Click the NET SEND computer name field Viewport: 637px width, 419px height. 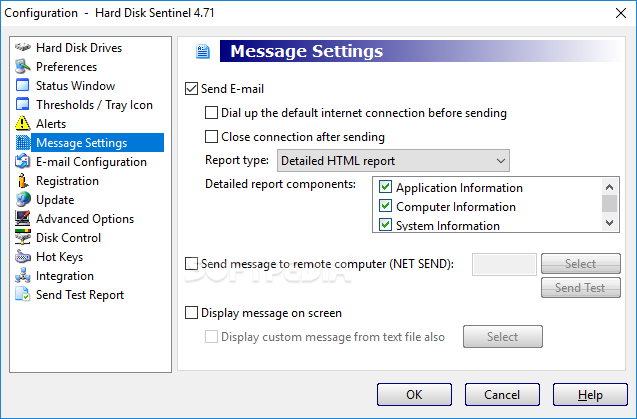click(x=504, y=264)
